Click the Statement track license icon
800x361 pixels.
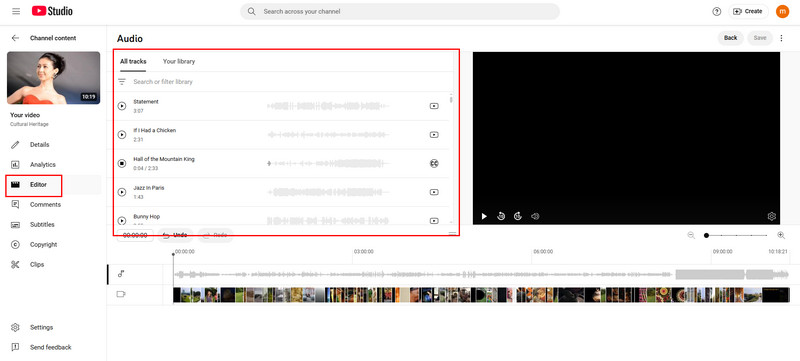click(434, 106)
